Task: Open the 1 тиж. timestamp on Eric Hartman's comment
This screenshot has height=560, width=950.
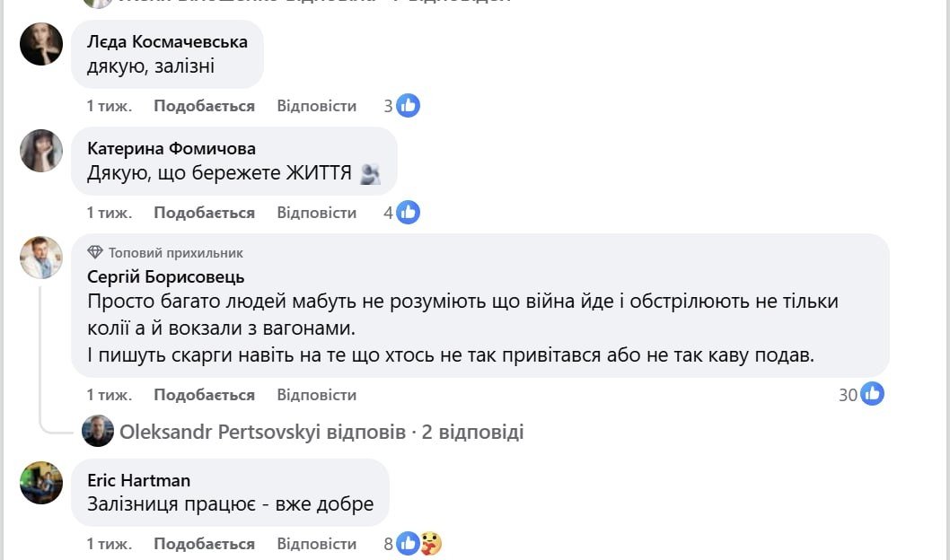Action: 109,544
